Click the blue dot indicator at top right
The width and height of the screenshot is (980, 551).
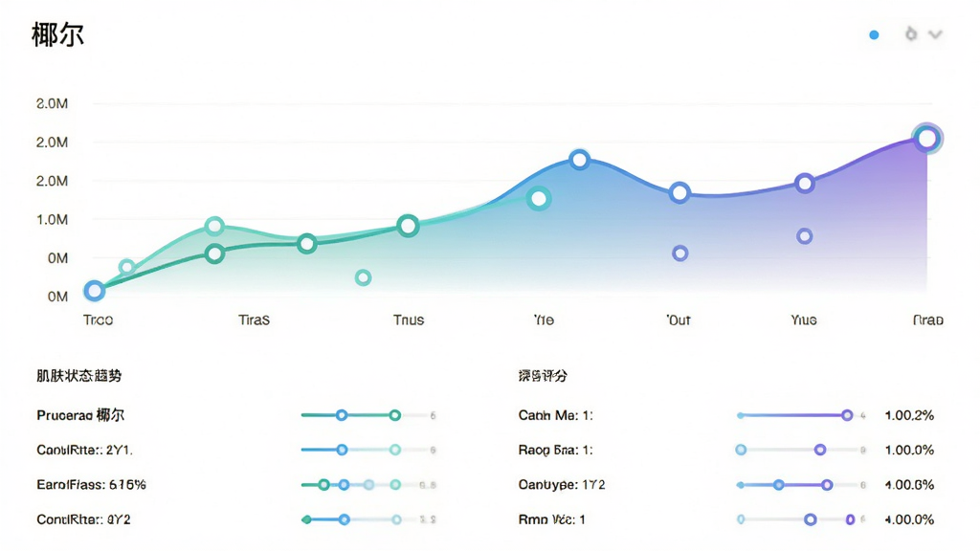[874, 35]
